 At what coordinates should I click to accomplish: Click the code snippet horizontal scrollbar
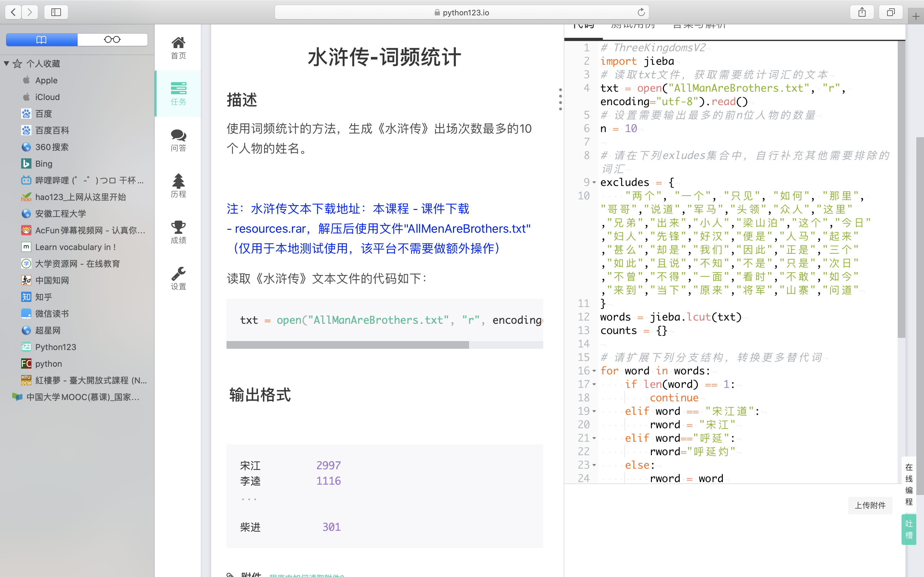(x=347, y=345)
